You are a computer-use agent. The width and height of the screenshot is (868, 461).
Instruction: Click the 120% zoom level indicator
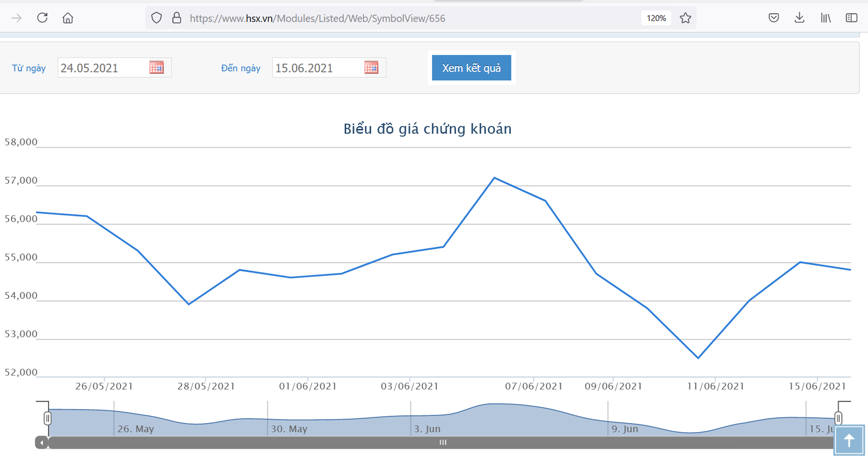click(x=656, y=18)
